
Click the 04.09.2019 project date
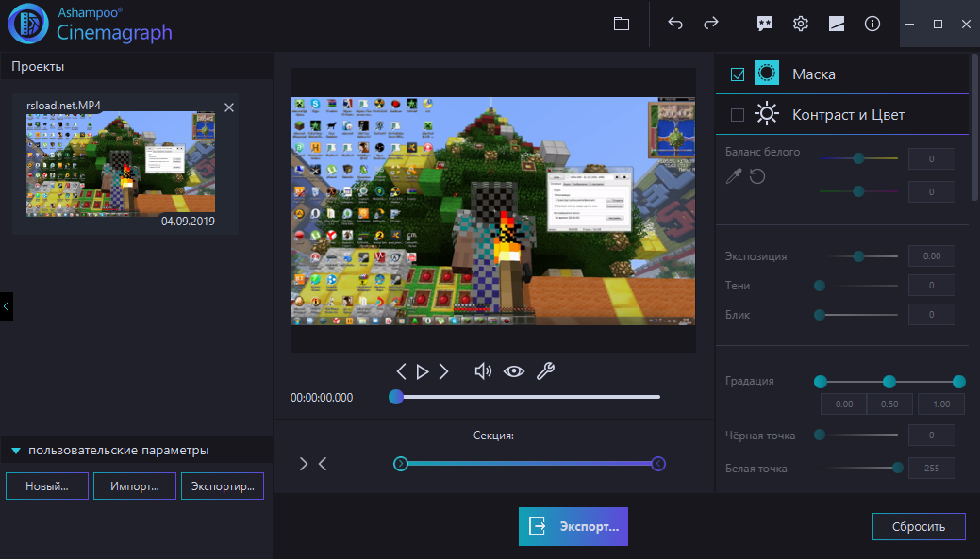[x=188, y=222]
